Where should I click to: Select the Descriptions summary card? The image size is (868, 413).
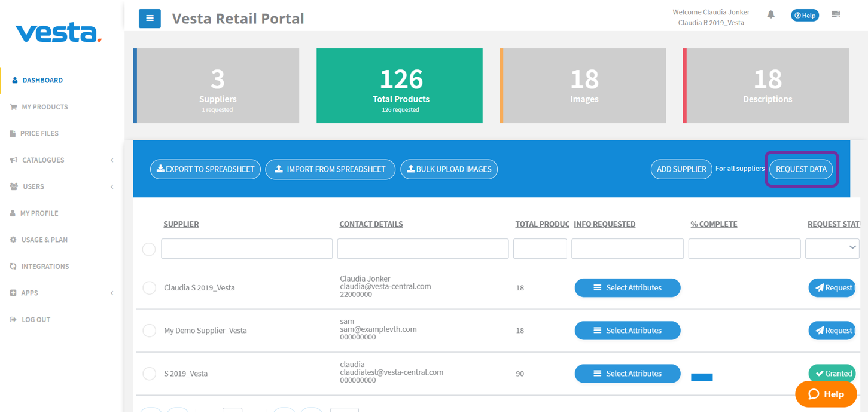(766, 86)
